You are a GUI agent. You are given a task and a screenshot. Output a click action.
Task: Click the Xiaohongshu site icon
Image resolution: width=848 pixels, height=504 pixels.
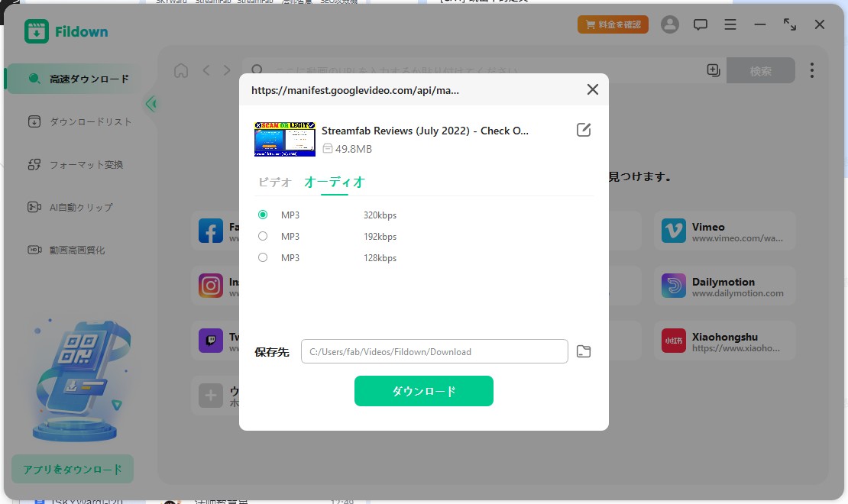tap(673, 341)
